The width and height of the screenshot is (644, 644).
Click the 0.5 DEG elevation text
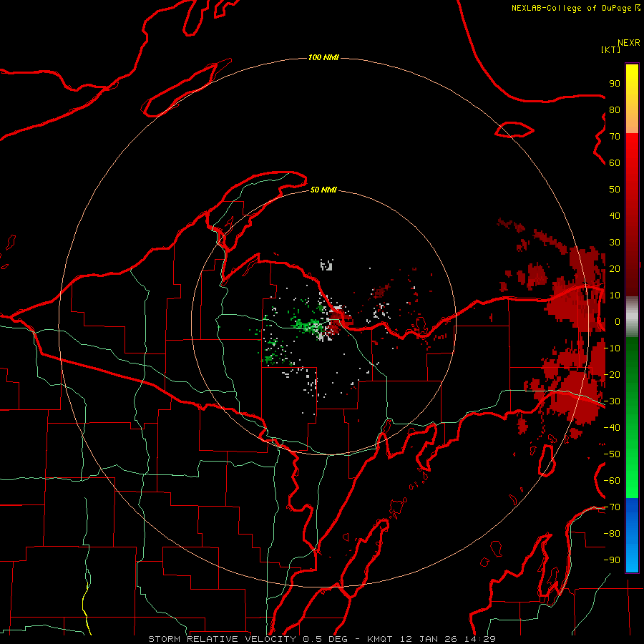[325, 639]
